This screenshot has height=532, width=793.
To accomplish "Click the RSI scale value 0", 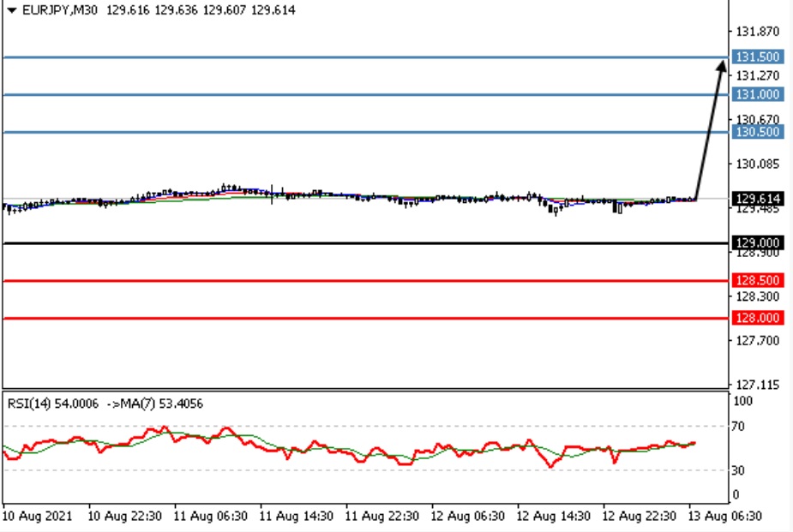I will click(x=736, y=495).
